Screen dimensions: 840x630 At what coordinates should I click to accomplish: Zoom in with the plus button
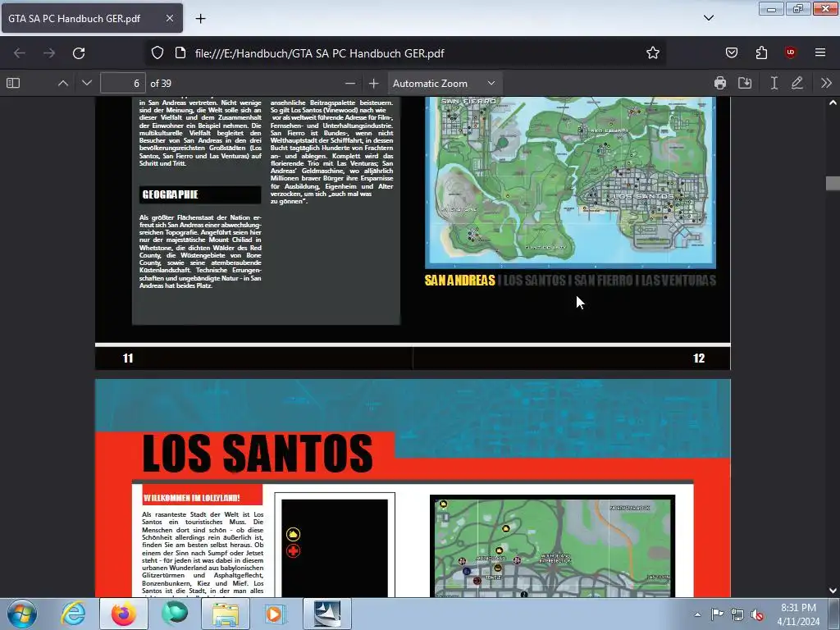pyautogui.click(x=374, y=83)
